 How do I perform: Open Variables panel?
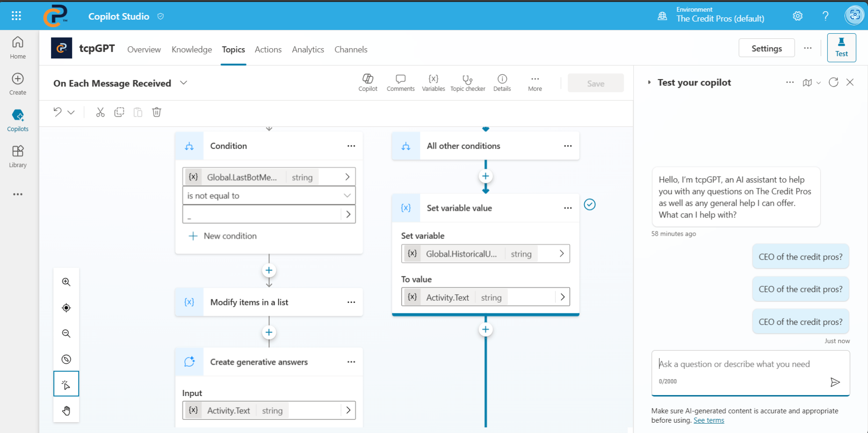(x=434, y=83)
